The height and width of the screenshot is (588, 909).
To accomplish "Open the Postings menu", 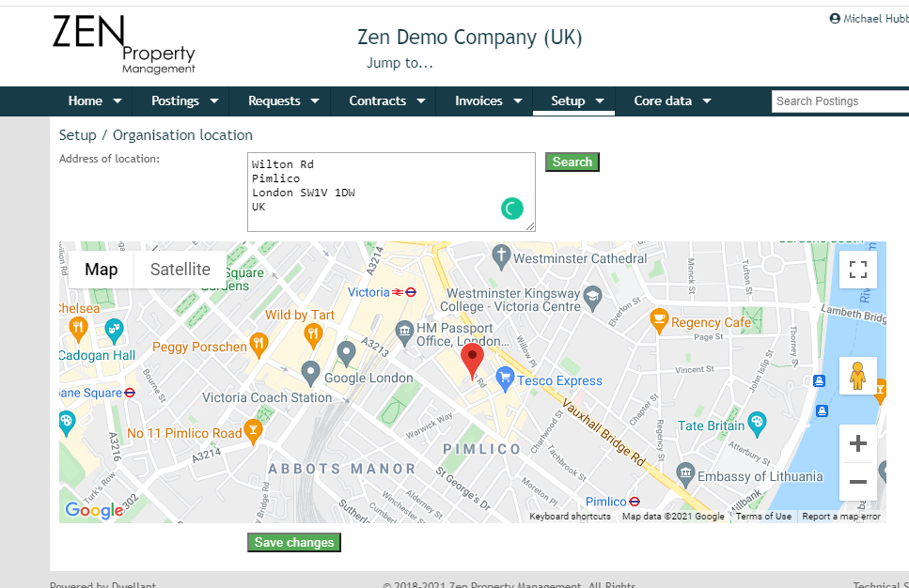I will (180, 101).
